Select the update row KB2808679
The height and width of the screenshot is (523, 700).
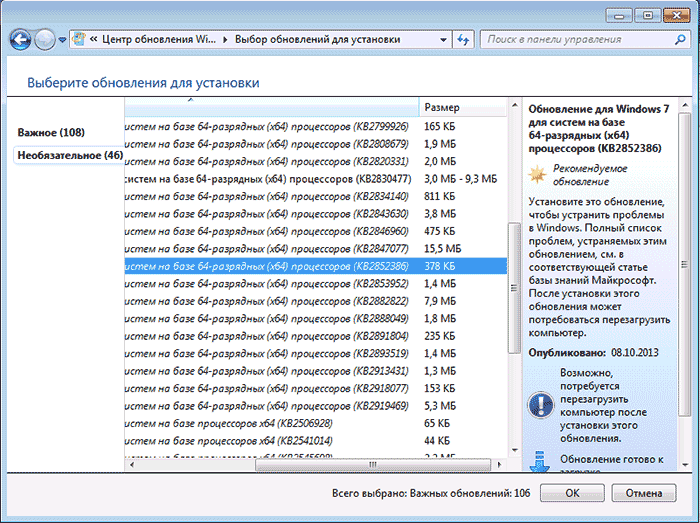coord(316,144)
